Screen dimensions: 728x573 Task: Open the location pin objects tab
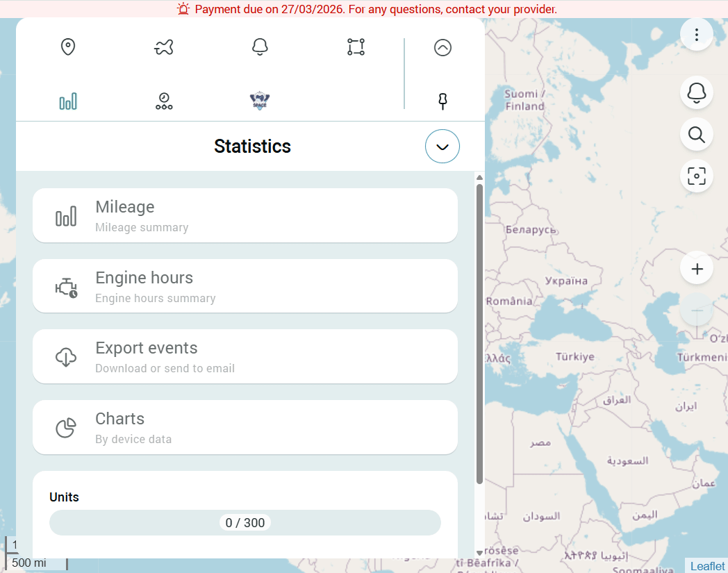pyautogui.click(x=67, y=47)
